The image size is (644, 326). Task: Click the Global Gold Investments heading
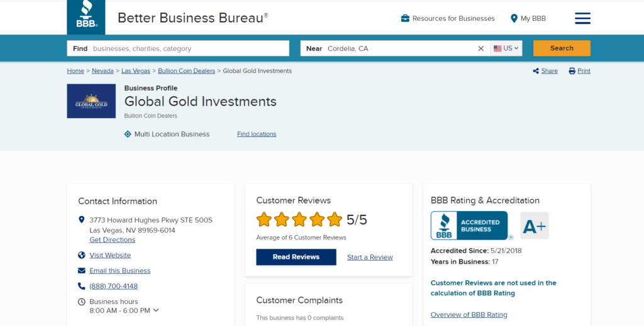201,101
